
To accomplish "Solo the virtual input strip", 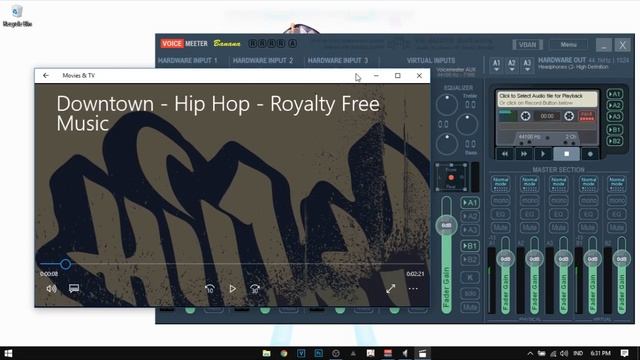I will pyautogui.click(x=470, y=293).
